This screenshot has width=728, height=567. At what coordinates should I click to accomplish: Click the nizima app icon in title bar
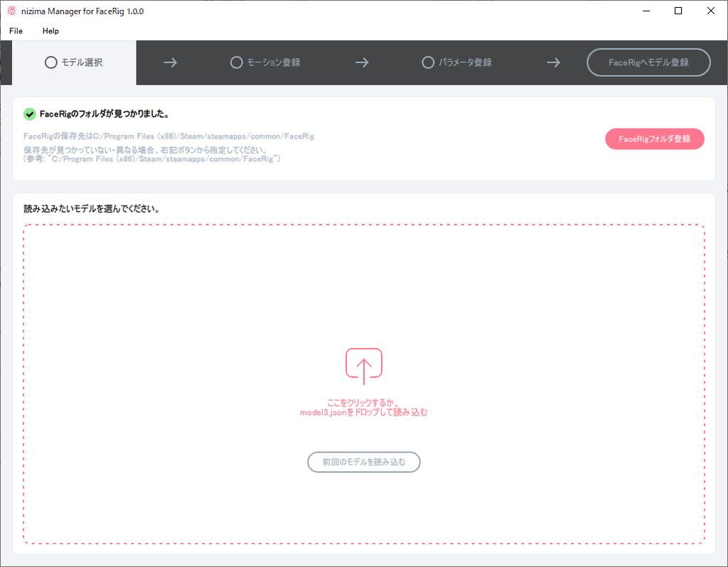point(11,11)
